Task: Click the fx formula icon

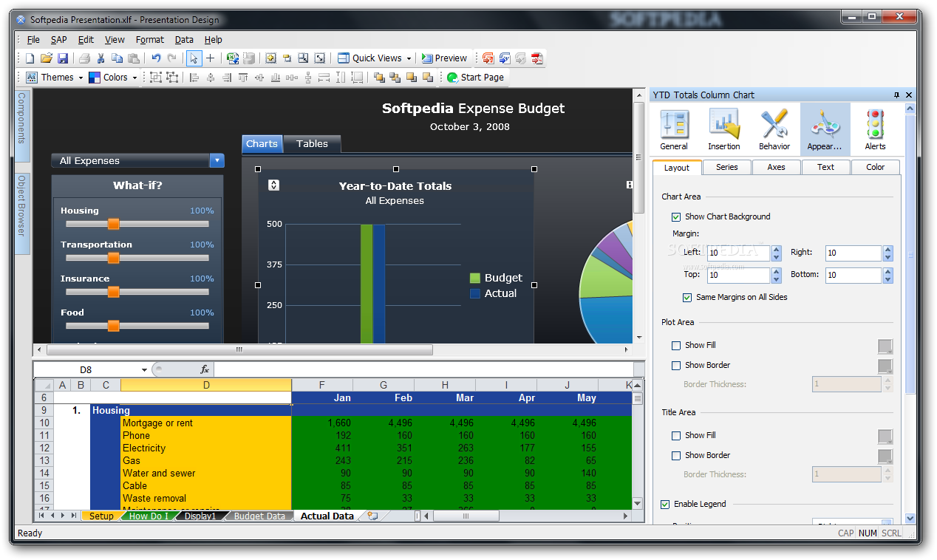Action: click(x=205, y=369)
